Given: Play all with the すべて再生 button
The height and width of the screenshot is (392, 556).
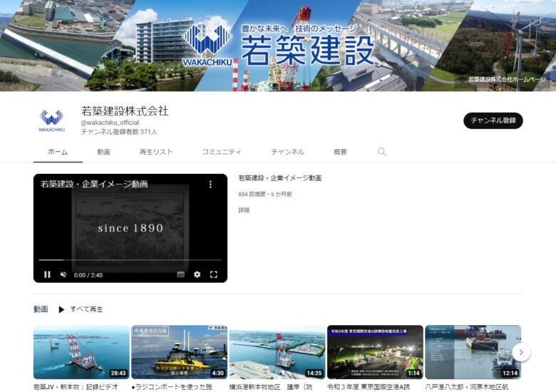Looking at the screenshot, I should point(86,309).
